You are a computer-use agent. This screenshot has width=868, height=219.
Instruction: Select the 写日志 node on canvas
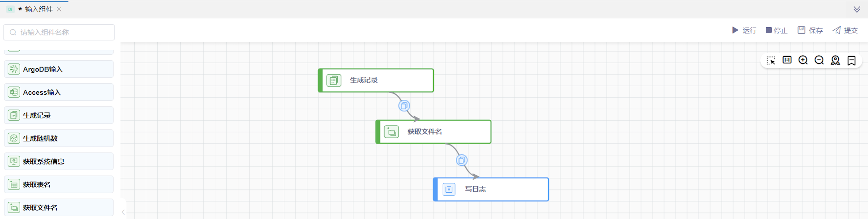491,189
